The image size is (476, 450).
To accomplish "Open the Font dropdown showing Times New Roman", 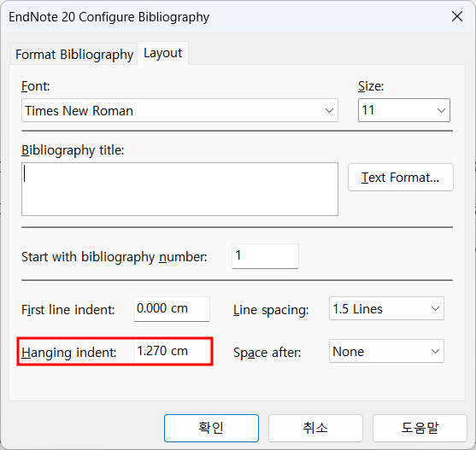I will pyautogui.click(x=179, y=110).
